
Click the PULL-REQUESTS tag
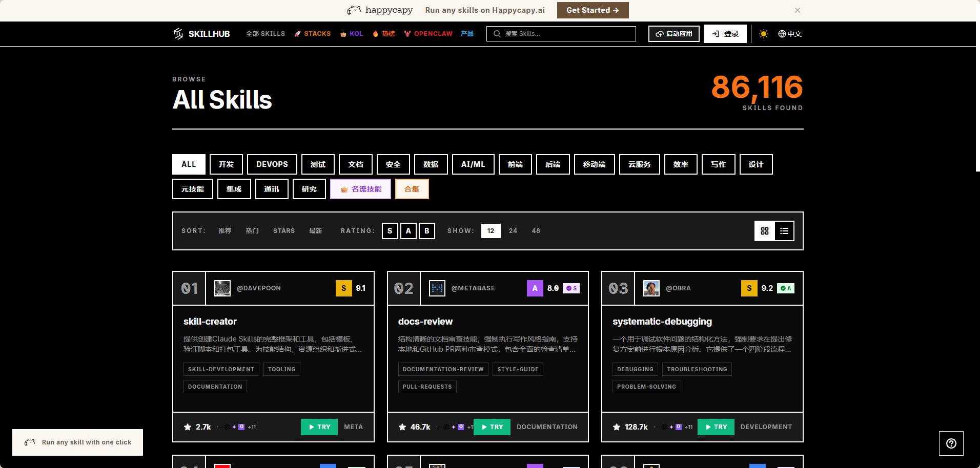coord(427,387)
